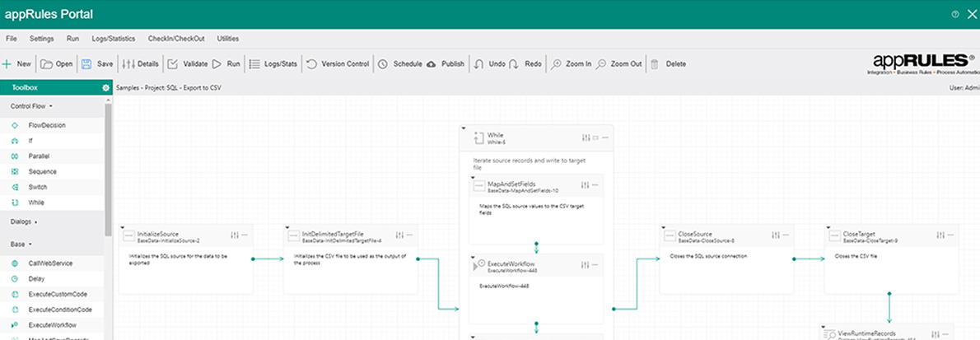Image resolution: width=980 pixels, height=340 pixels.
Task: Minimize the InitializeSource node with dash button
Action: coord(245,235)
